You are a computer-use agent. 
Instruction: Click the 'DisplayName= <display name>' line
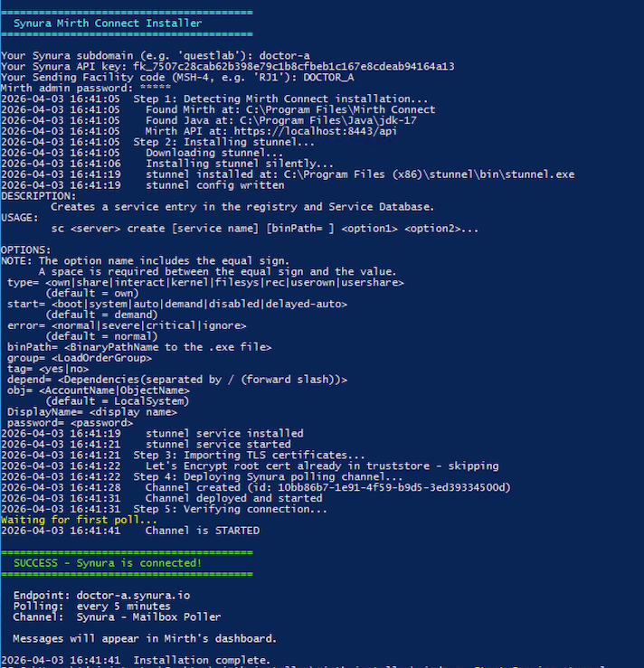[x=92, y=412]
